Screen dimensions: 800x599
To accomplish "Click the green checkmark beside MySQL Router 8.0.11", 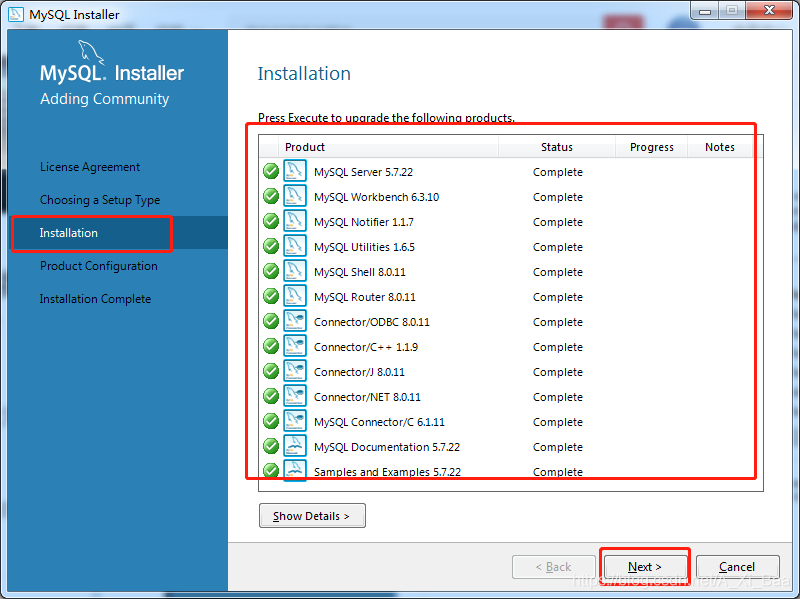I will [271, 296].
